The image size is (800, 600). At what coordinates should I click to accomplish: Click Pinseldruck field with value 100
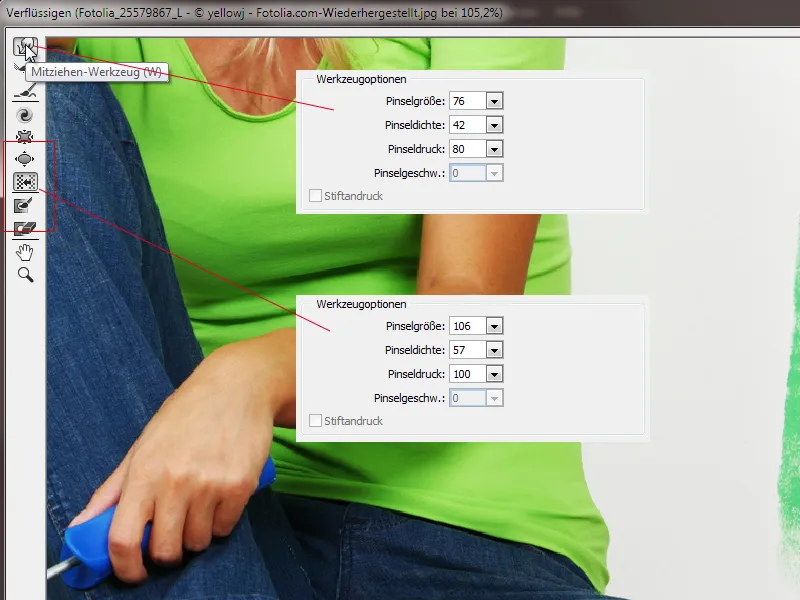(x=468, y=374)
